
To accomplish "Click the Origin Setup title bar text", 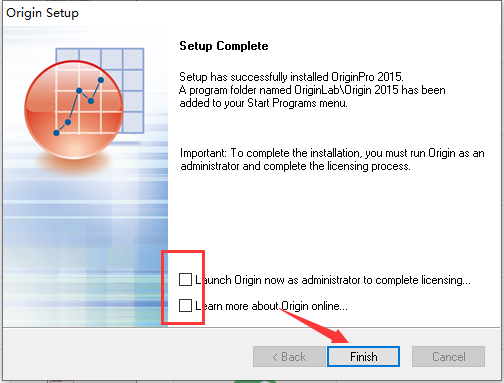I will tap(42, 13).
